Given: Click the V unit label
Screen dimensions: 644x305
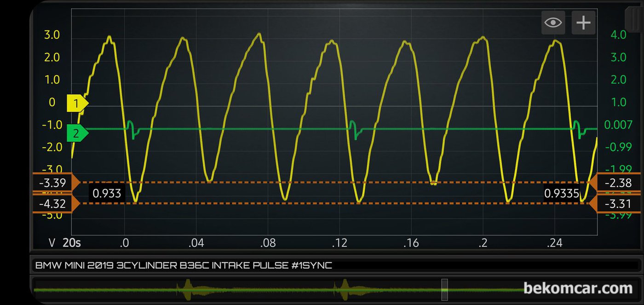Looking at the screenshot, I should (52, 243).
